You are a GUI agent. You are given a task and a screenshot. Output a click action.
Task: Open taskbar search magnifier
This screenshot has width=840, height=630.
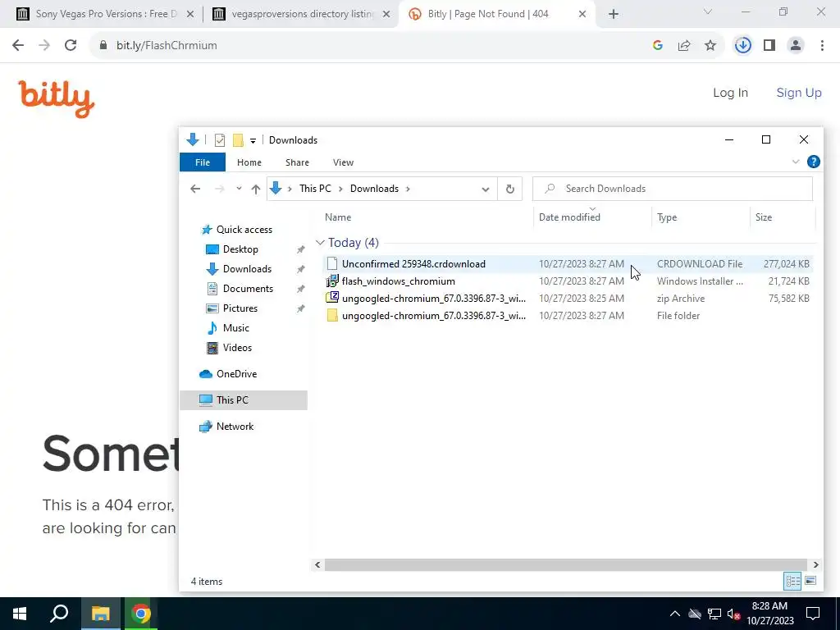59,614
